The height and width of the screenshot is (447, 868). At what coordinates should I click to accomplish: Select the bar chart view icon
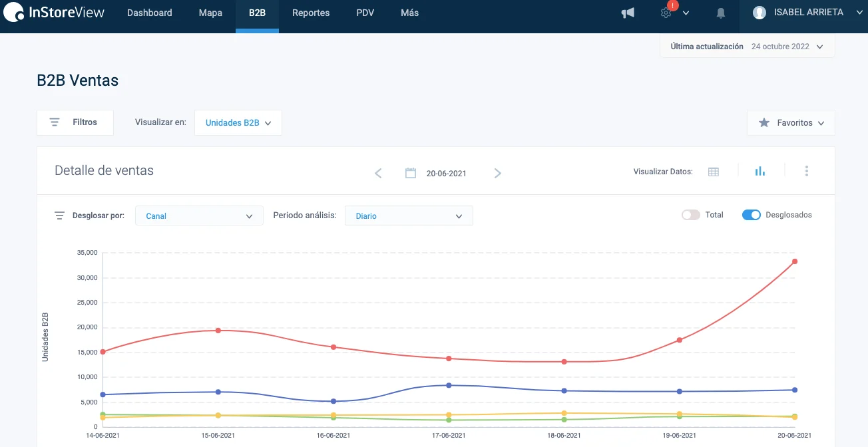760,172
